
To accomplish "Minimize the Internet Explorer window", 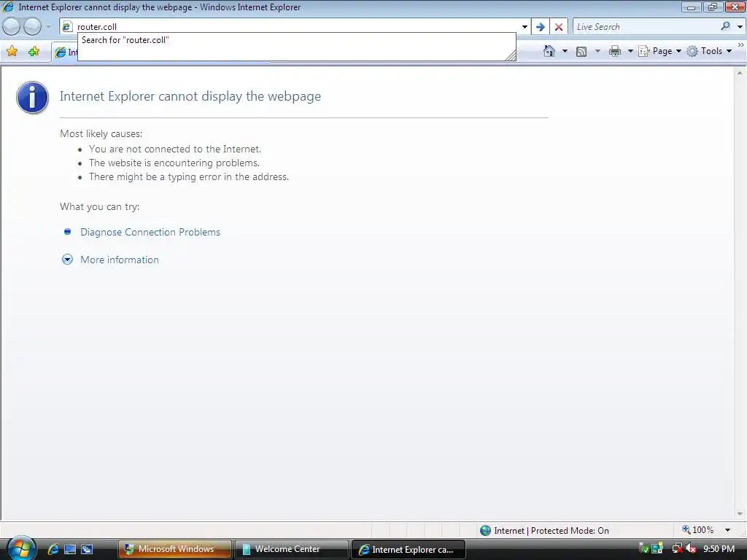I will pos(691,7).
